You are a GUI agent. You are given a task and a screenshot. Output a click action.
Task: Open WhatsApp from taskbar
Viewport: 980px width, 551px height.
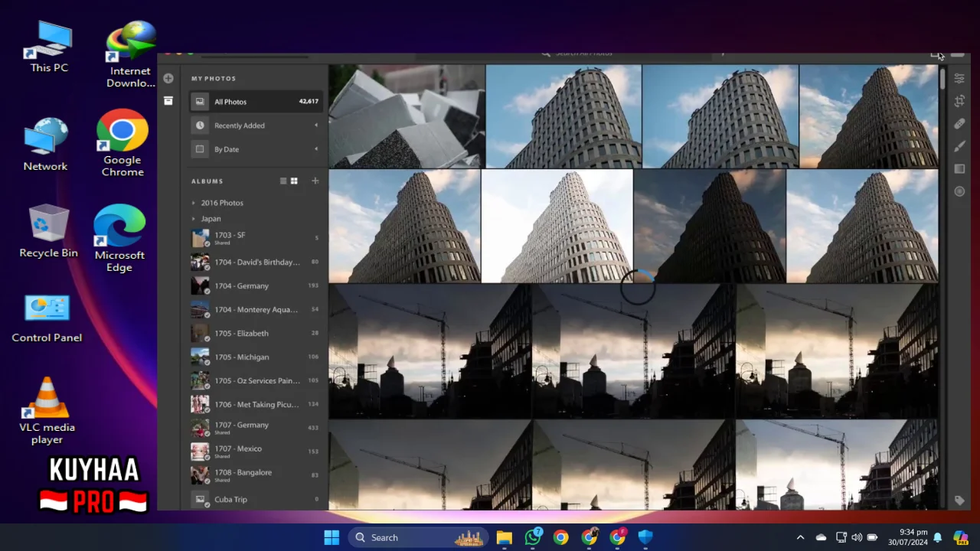click(x=533, y=537)
